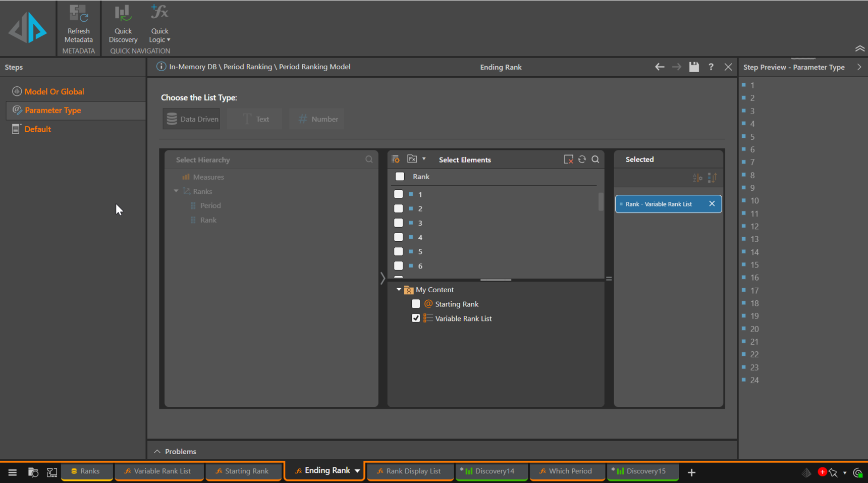Select the Default step

pos(38,129)
